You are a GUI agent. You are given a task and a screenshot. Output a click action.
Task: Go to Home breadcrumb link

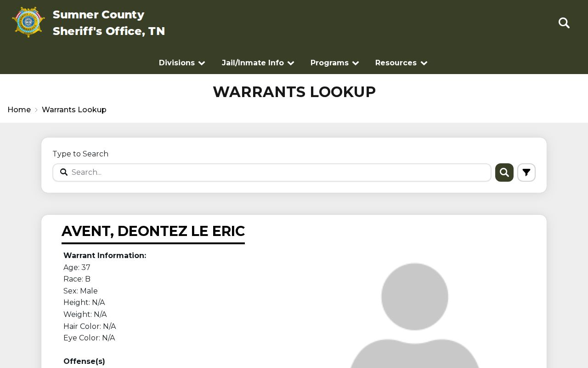point(19,109)
